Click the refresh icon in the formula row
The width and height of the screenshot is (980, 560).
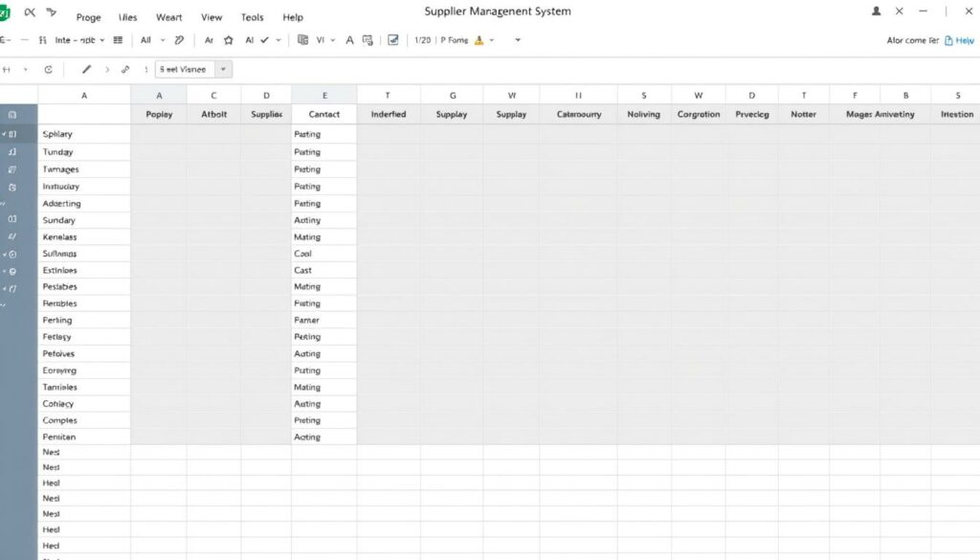[x=48, y=69]
